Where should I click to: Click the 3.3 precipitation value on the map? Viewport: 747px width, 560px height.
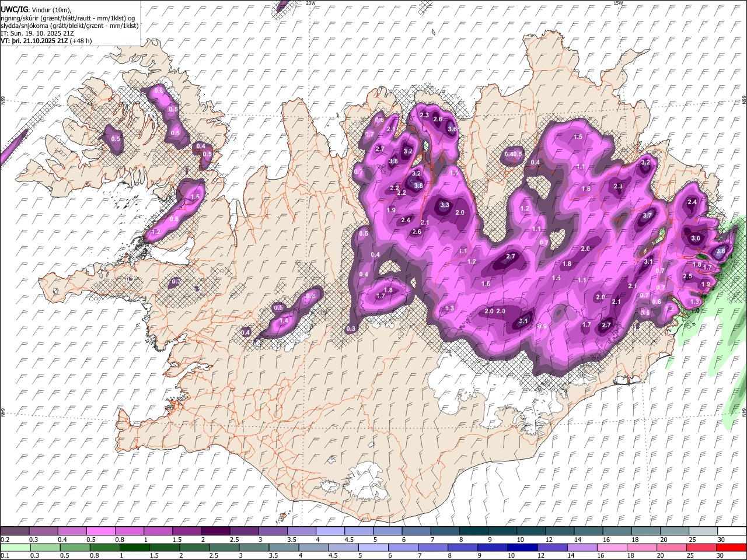click(x=445, y=205)
